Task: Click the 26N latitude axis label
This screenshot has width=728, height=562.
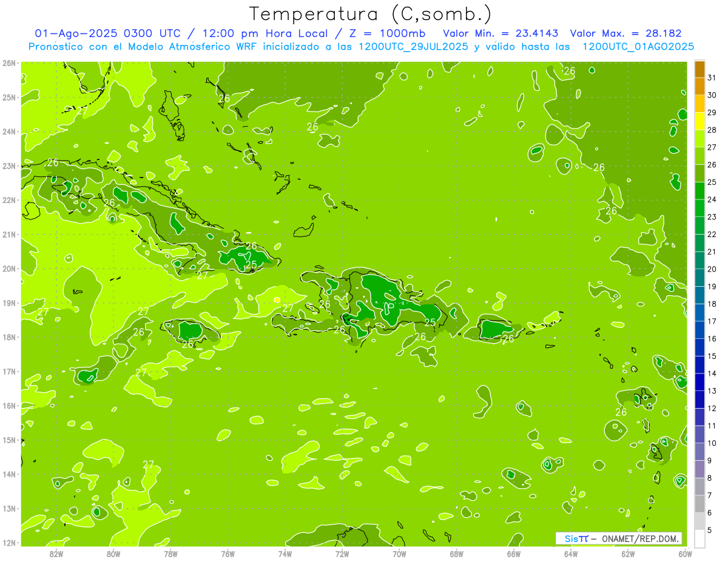Action: click(x=9, y=63)
